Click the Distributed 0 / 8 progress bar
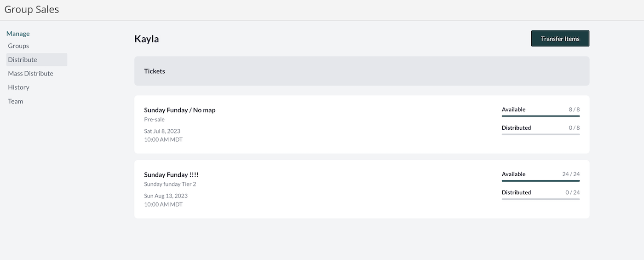Image resolution: width=644 pixels, height=260 pixels. (540, 134)
